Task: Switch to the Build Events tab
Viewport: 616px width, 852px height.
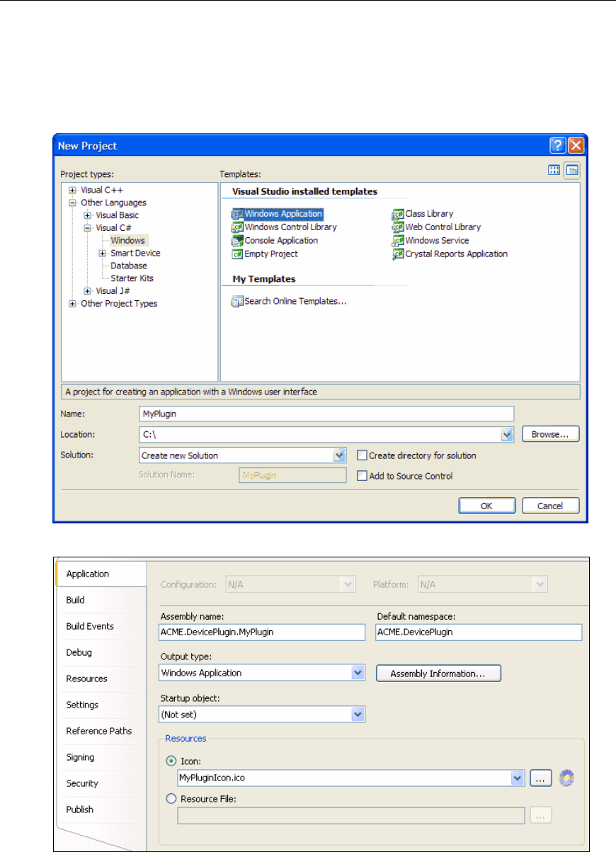Action: 90,626
